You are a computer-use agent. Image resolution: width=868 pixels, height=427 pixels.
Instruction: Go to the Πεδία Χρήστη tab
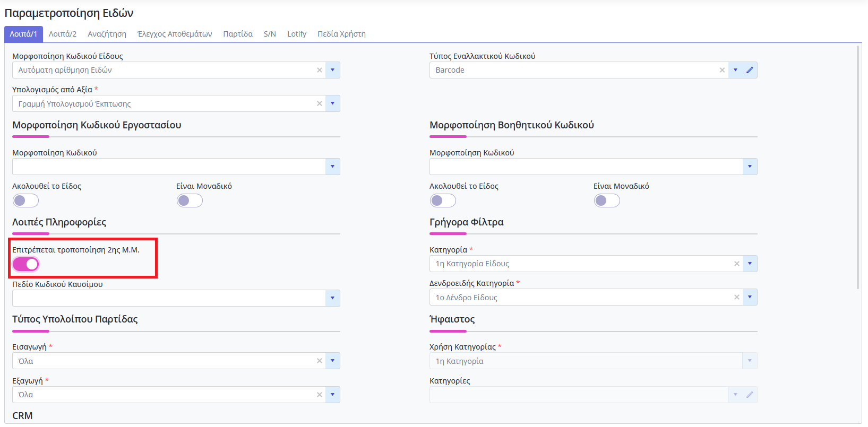click(341, 34)
